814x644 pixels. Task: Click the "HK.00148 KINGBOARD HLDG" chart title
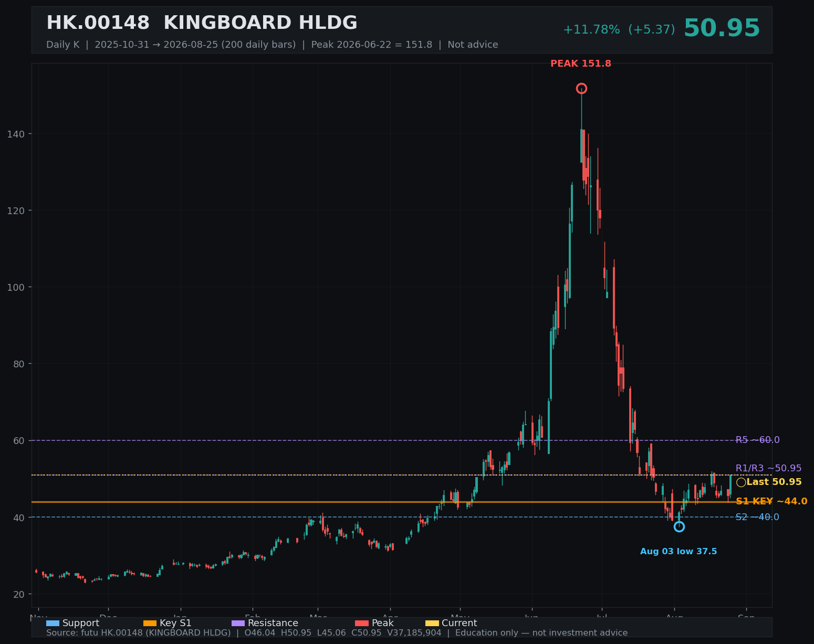point(202,23)
